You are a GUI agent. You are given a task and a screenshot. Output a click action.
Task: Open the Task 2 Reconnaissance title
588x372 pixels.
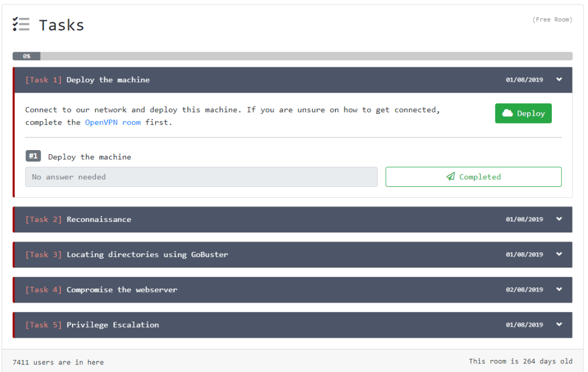98,219
